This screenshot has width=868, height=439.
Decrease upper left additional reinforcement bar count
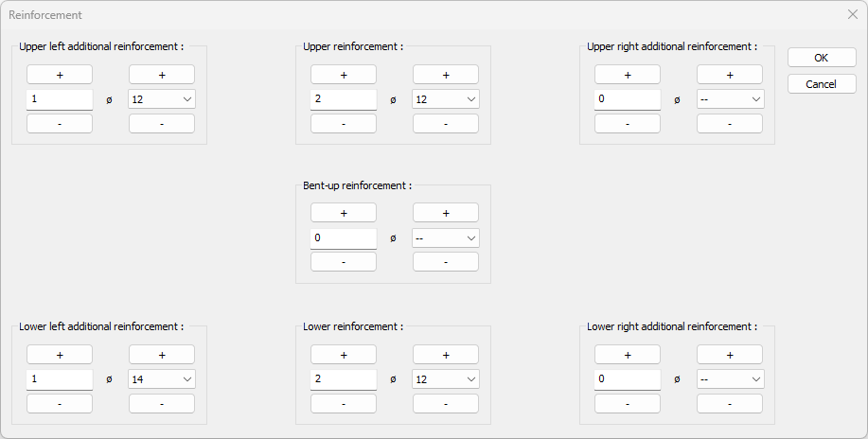point(60,124)
